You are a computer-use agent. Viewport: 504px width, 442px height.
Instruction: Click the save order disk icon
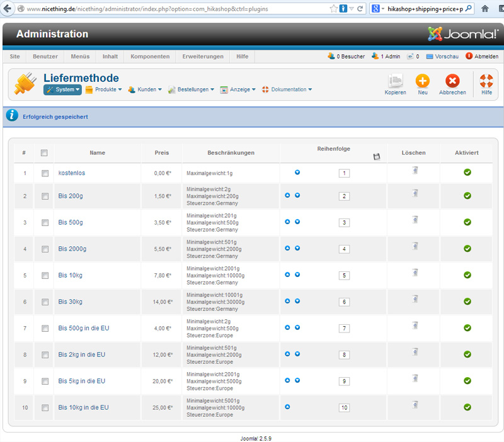(x=377, y=157)
